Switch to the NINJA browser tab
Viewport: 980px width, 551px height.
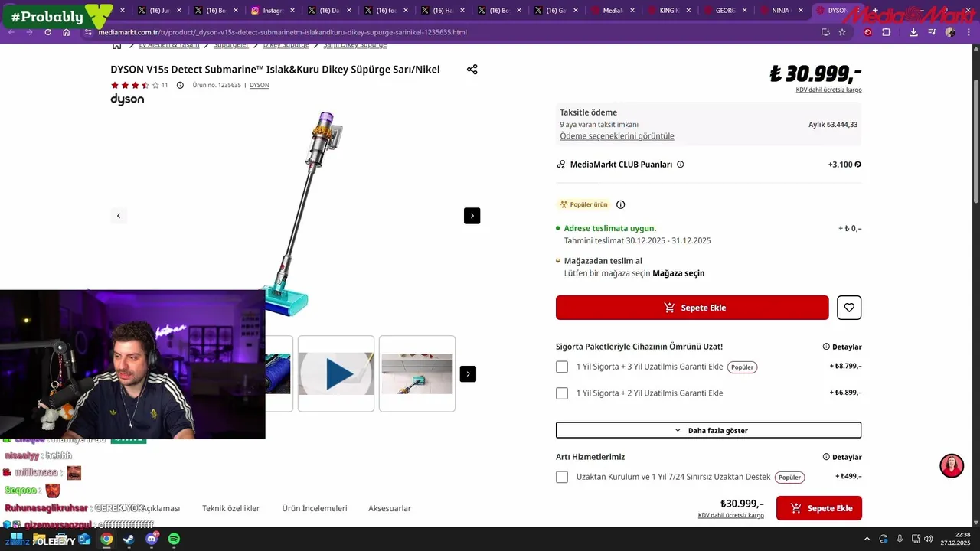click(x=783, y=11)
